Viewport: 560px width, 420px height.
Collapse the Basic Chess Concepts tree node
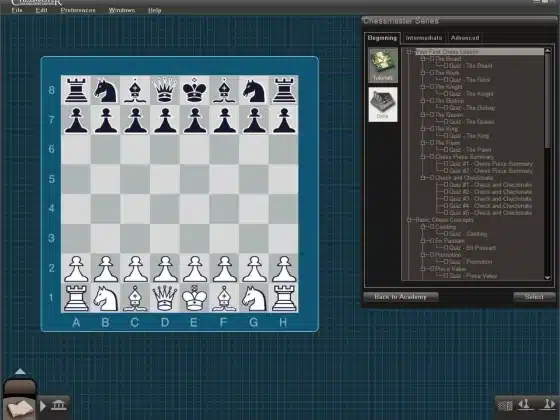[x=409, y=220]
